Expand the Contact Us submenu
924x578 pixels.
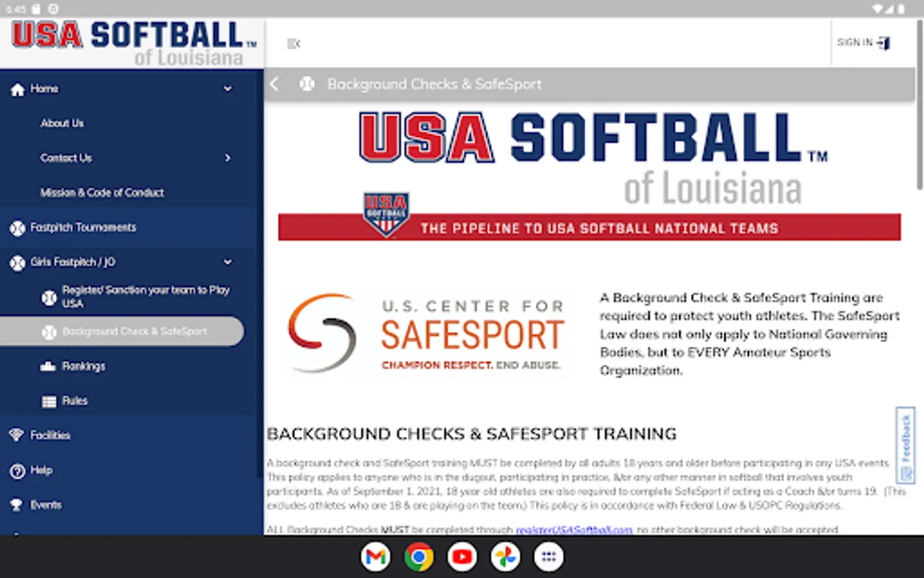point(228,158)
